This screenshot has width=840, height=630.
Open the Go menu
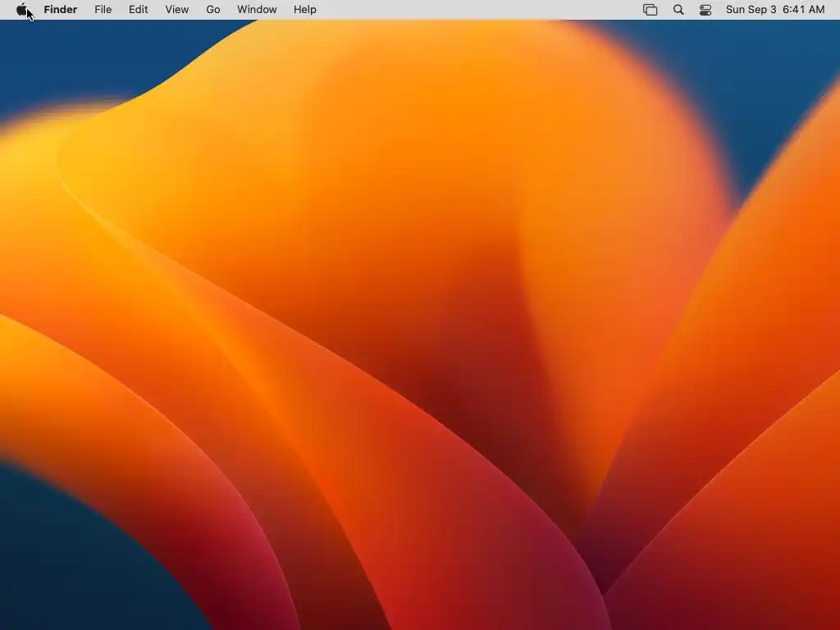(213, 10)
